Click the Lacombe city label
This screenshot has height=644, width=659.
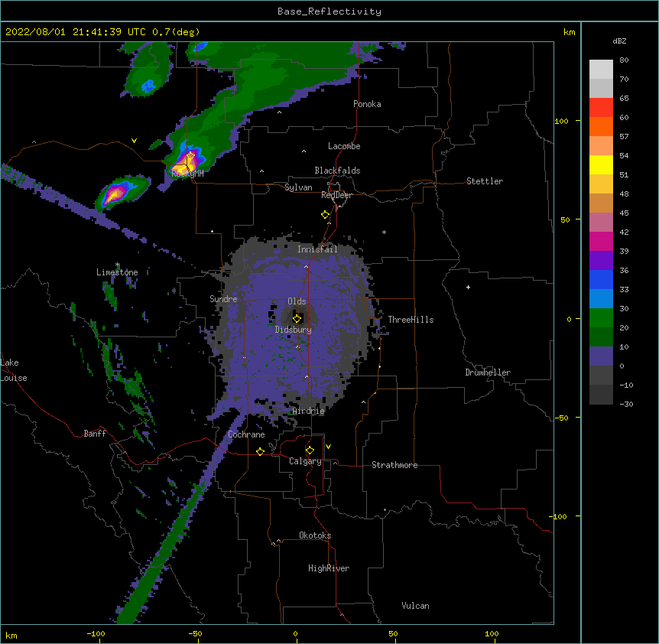[344, 146]
